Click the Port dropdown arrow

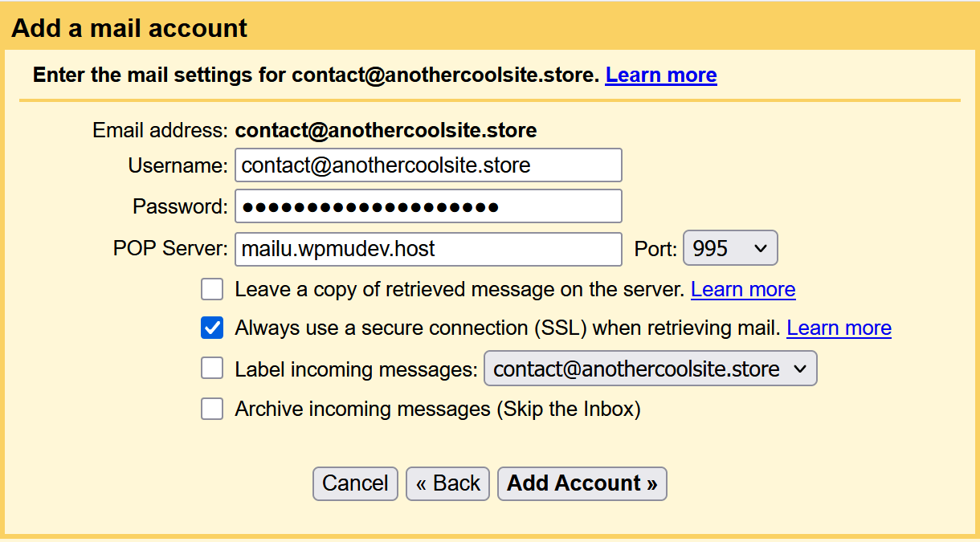(x=761, y=249)
